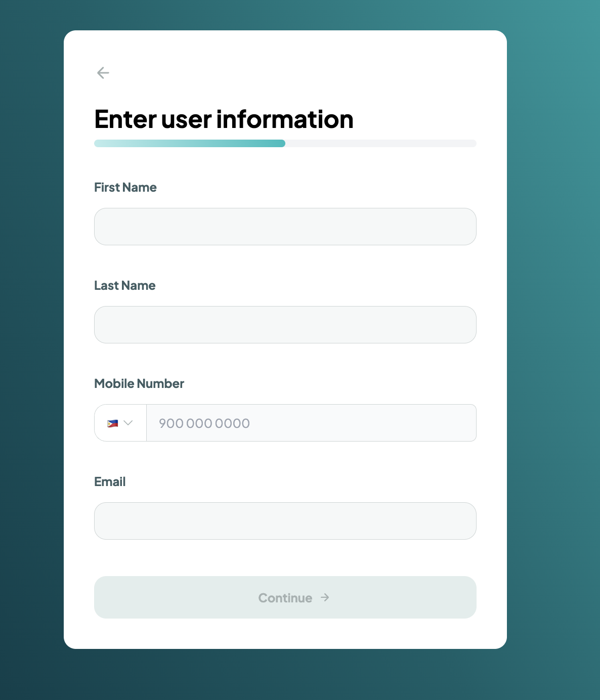Click the arrow icon inside Continue button

325,597
